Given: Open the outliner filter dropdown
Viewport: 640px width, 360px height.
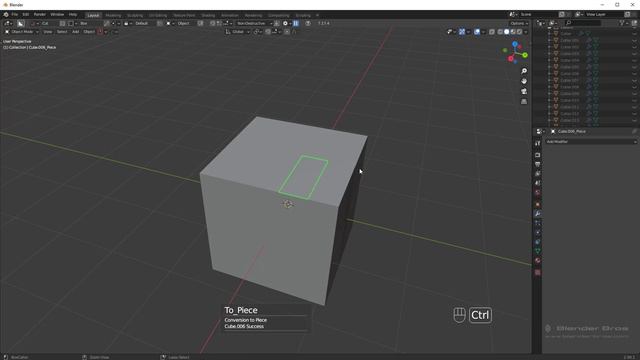Looking at the screenshot, I should tap(623, 23).
